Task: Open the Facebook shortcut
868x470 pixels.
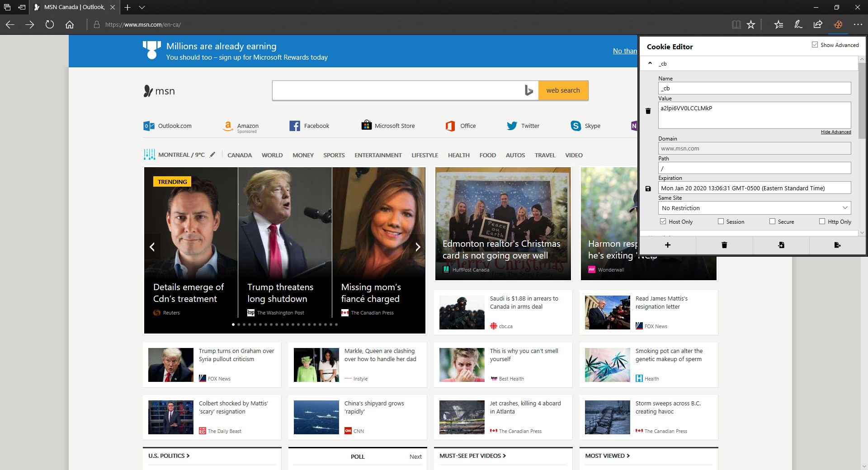Action: tap(309, 126)
